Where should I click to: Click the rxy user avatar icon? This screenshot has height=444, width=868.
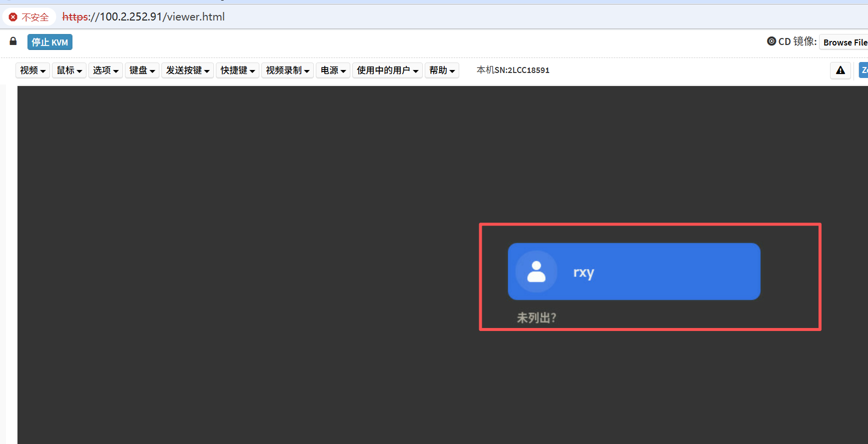click(x=536, y=271)
